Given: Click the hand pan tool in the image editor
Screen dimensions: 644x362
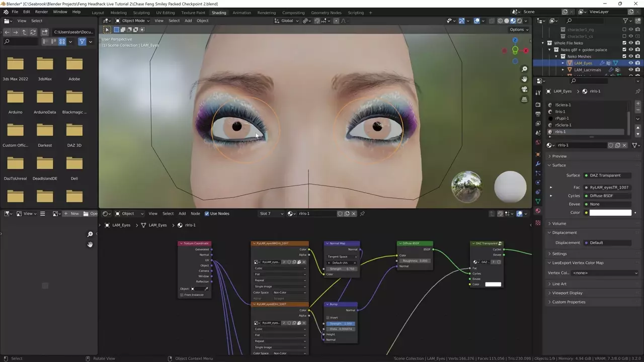Looking at the screenshot, I should [x=90, y=244].
